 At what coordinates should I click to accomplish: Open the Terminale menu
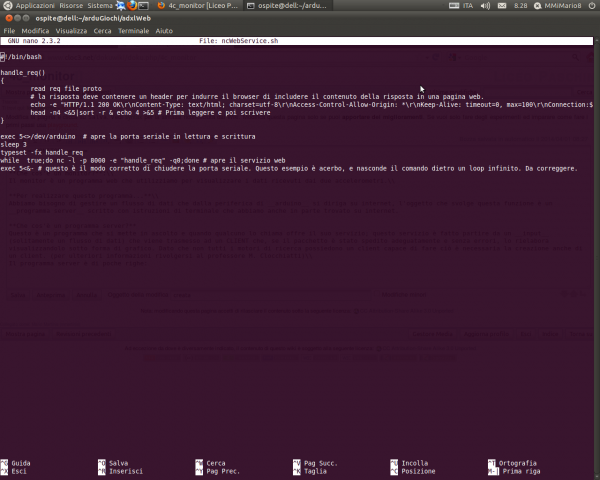tap(133, 31)
